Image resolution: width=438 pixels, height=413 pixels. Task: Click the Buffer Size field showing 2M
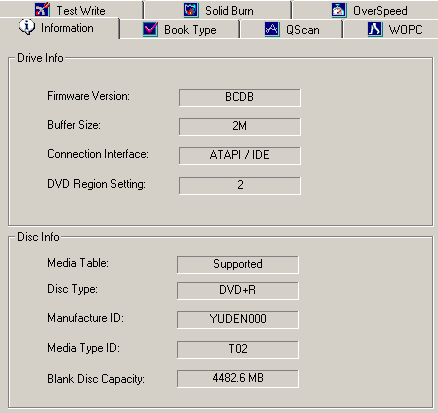[240, 126]
